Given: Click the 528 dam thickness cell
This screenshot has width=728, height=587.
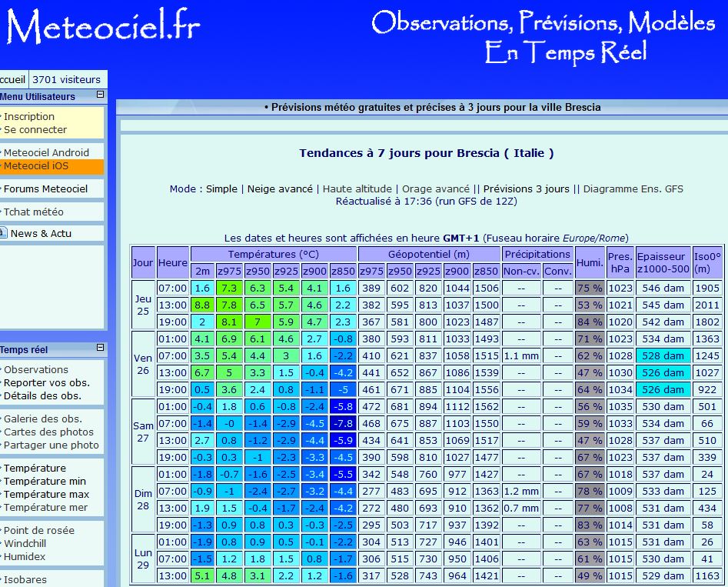Looking at the screenshot, I should pyautogui.click(x=663, y=356).
